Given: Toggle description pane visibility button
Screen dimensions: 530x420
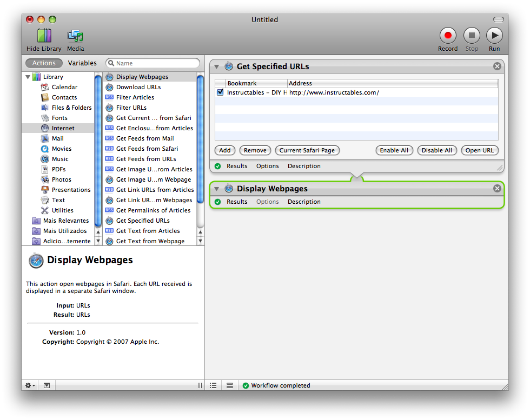Looking at the screenshot, I should [x=47, y=385].
